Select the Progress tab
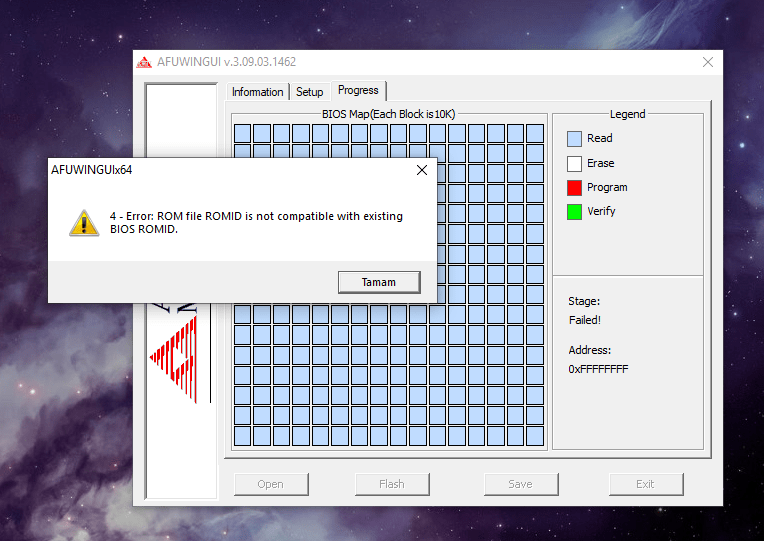The image size is (764, 541). [x=358, y=90]
